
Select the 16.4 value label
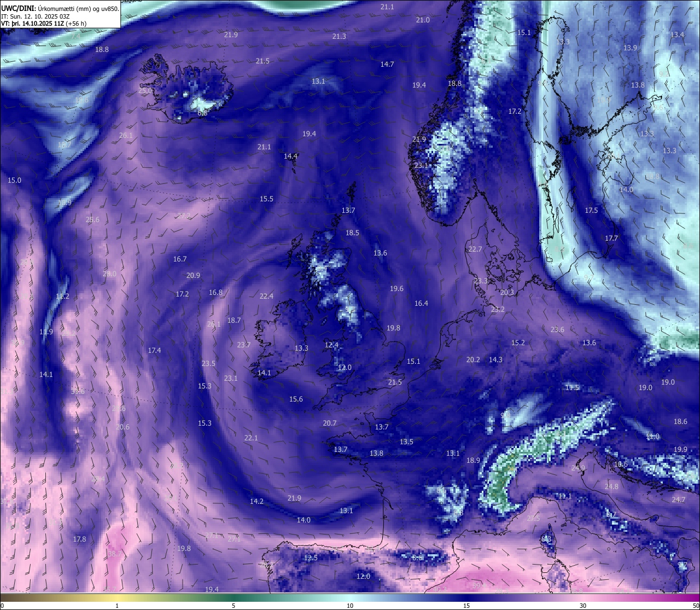click(421, 303)
